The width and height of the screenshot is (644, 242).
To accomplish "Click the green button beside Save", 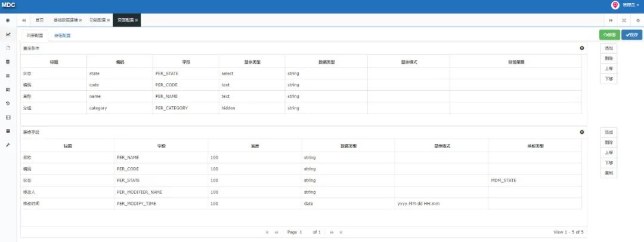I will tap(609, 35).
